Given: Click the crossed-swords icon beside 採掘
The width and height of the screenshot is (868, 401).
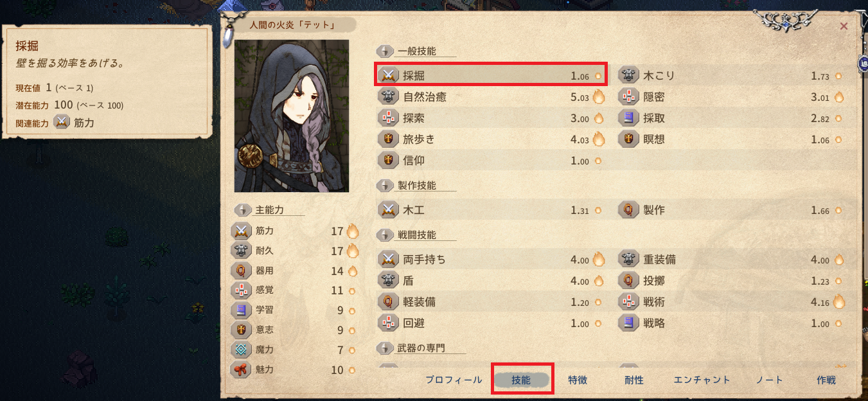Looking at the screenshot, I should (x=387, y=76).
